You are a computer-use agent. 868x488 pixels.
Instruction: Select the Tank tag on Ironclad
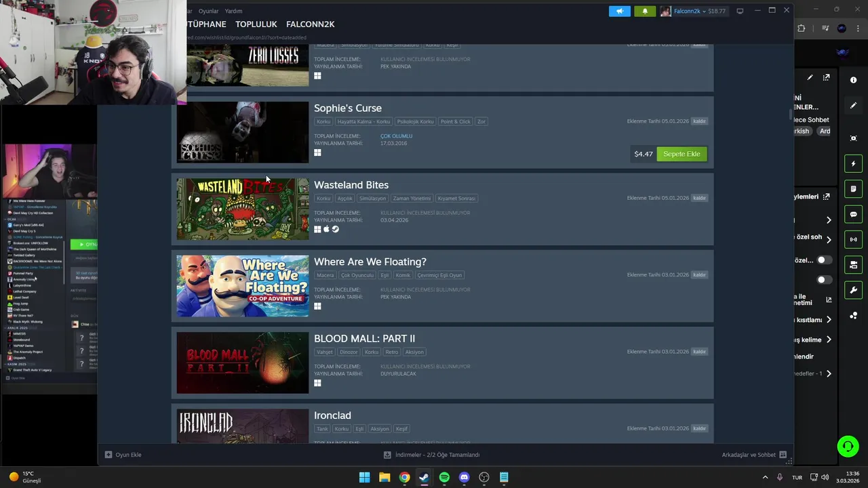(322, 428)
